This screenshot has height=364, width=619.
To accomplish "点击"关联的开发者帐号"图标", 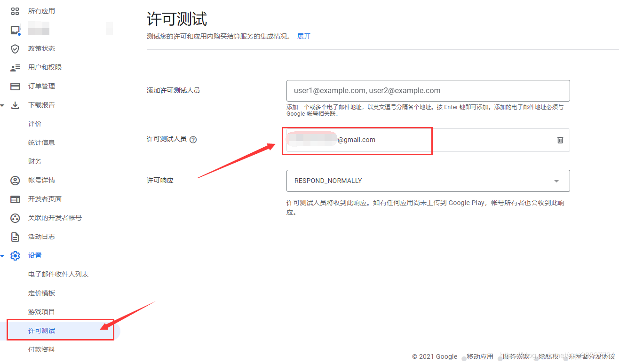I will coord(15,218).
